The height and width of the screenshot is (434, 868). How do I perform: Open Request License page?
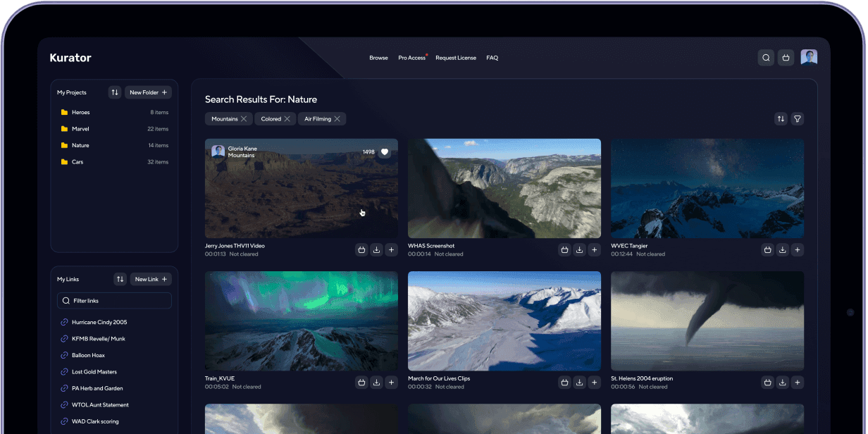pos(456,58)
